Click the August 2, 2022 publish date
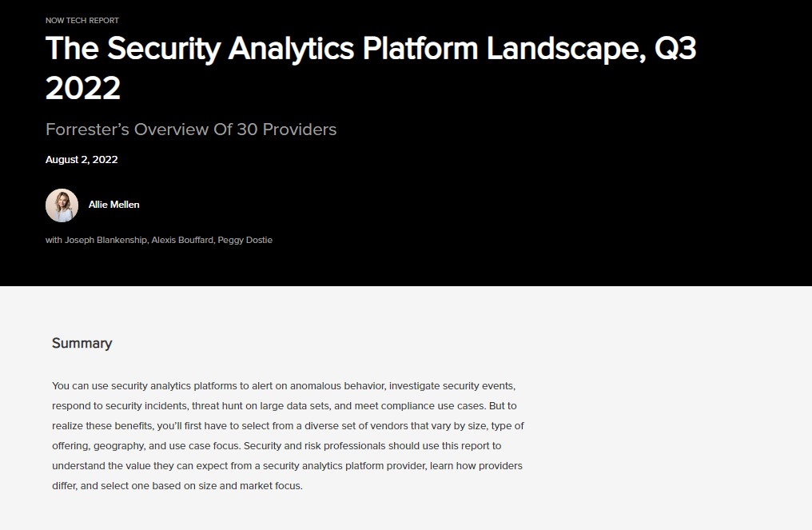The image size is (812, 530). (82, 160)
